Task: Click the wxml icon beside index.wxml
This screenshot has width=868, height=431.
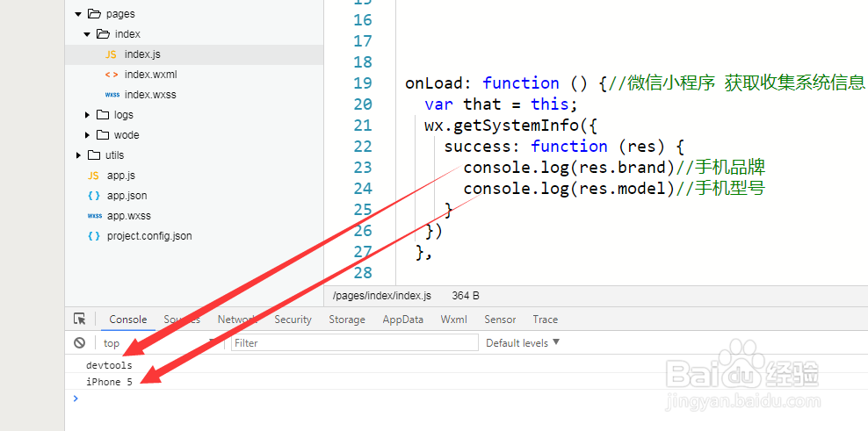Action: pyautogui.click(x=112, y=75)
